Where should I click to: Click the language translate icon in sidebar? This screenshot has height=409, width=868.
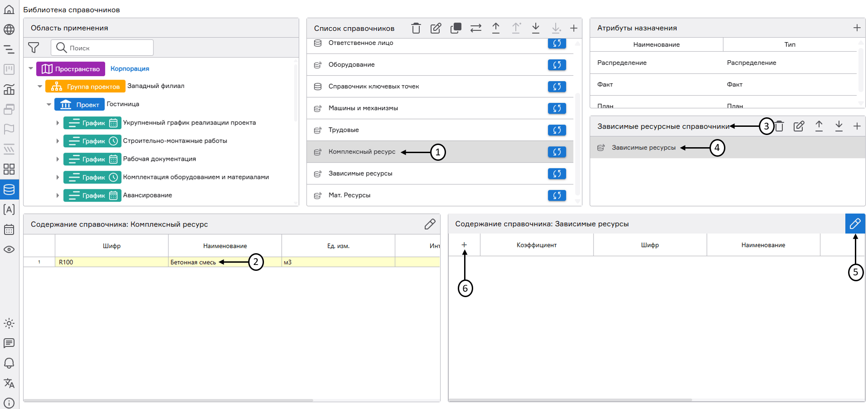(9, 383)
